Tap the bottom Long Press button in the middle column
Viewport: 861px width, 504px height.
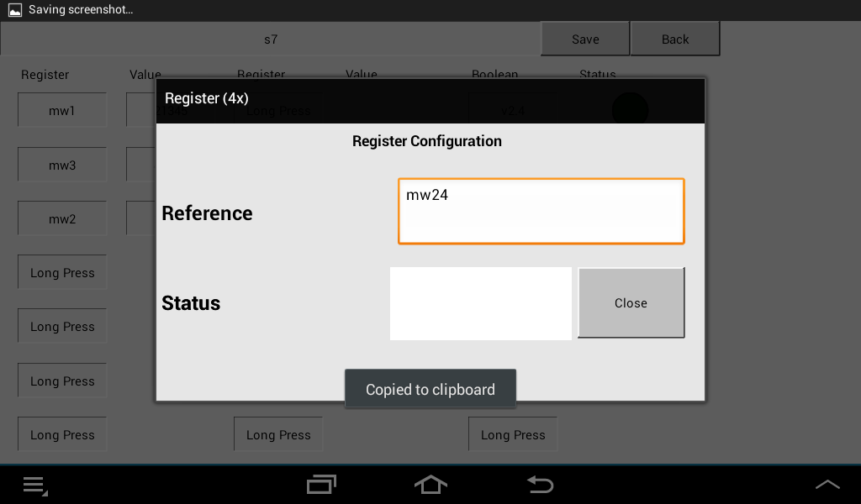278,434
